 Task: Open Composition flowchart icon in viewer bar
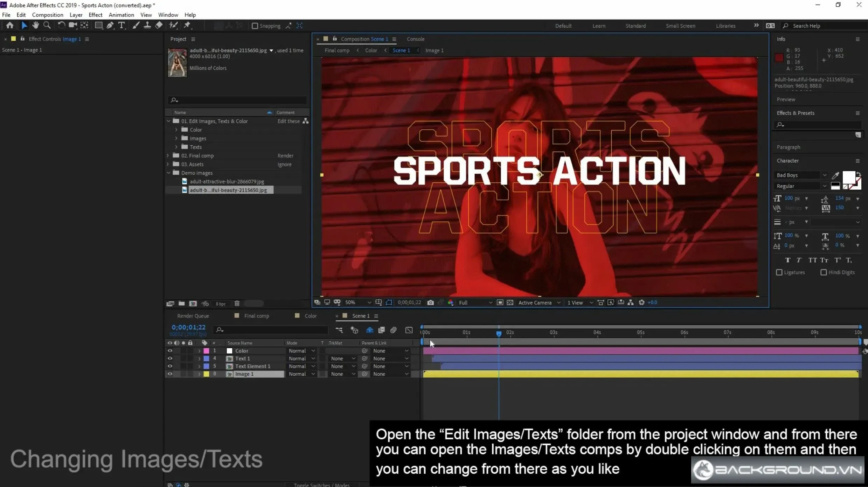point(631,302)
